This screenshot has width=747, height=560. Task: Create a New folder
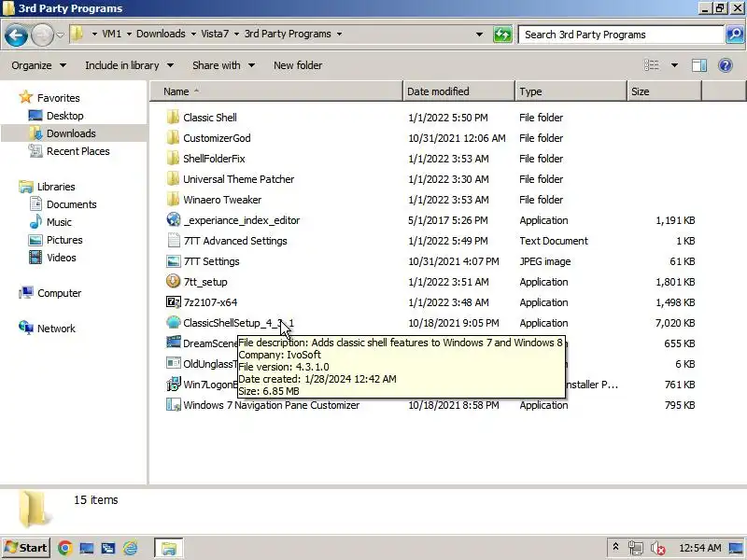(298, 65)
